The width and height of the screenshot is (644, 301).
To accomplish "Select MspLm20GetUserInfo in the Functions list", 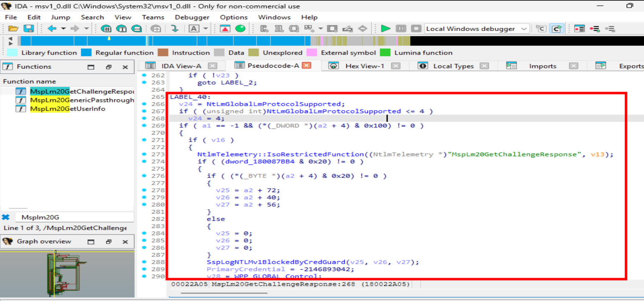I will pyautogui.click(x=67, y=109).
